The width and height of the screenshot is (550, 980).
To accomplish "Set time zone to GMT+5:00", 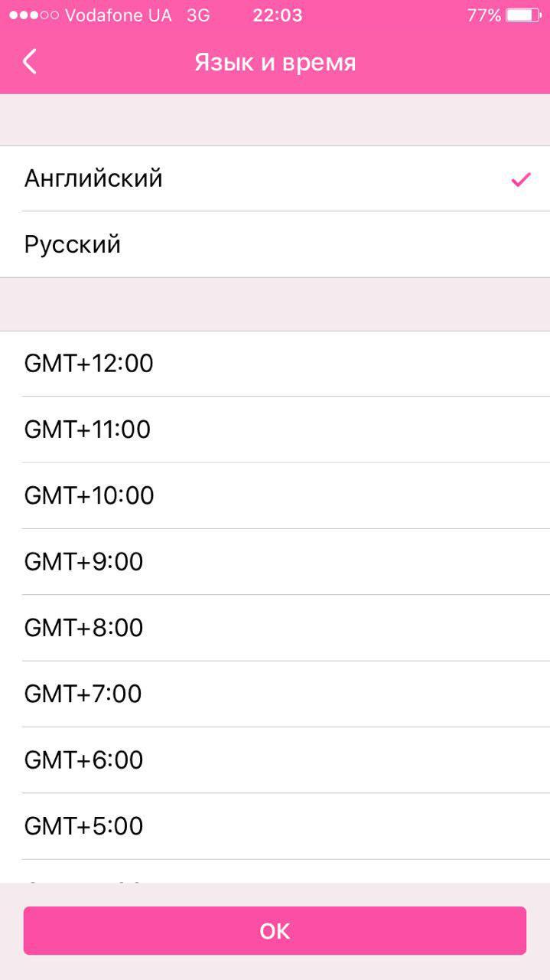I will [83, 826].
